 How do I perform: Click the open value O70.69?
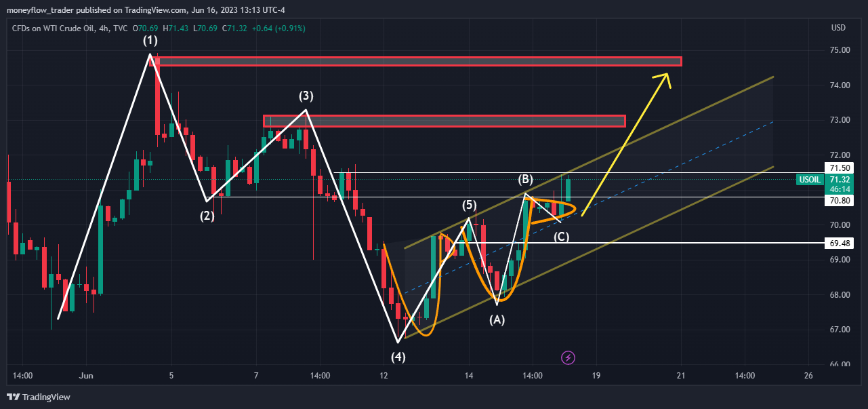[145, 28]
